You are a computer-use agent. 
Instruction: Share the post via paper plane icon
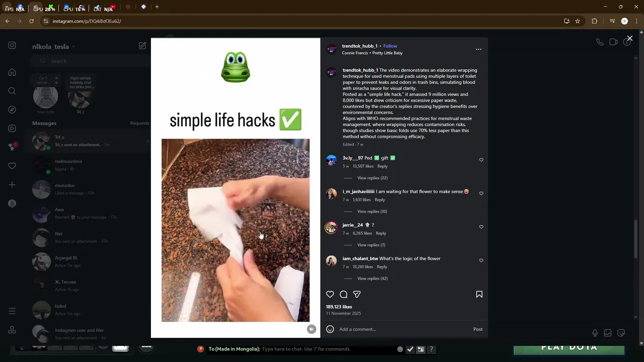[357, 295]
